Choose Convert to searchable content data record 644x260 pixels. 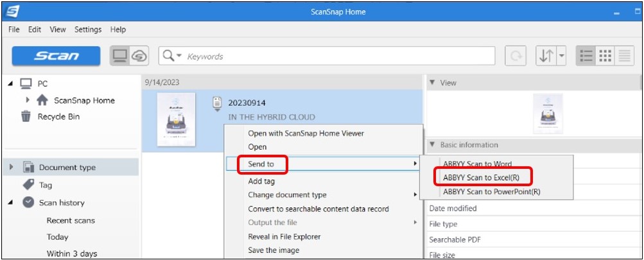pyautogui.click(x=318, y=209)
